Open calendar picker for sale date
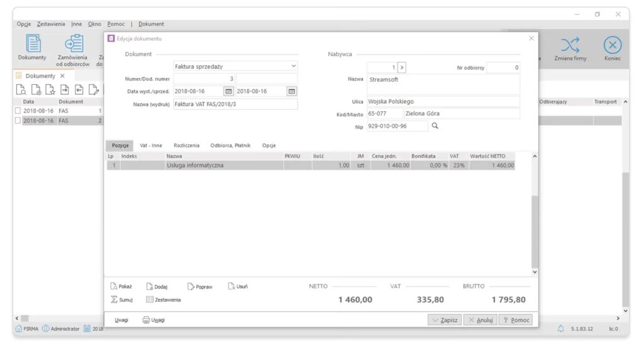Image resolution: width=644 pixels, height=343 pixels. click(291, 91)
